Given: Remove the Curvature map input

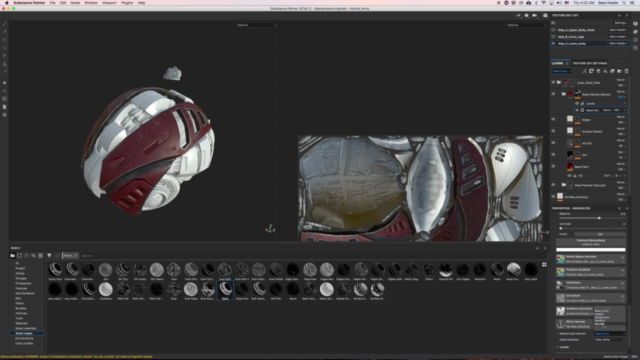Looking at the screenshot, I should 622,296.
